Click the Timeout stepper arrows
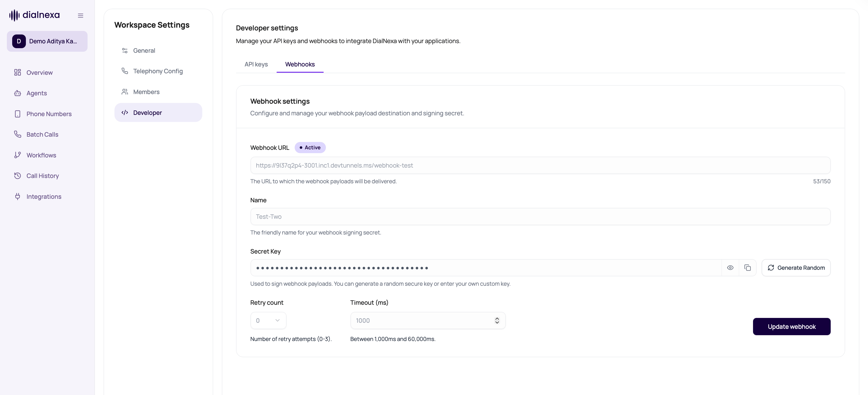868x395 pixels. tap(497, 320)
